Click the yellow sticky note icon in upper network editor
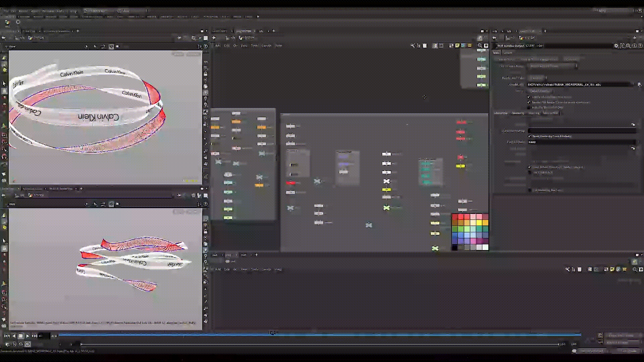The image size is (644, 362). coord(457,46)
